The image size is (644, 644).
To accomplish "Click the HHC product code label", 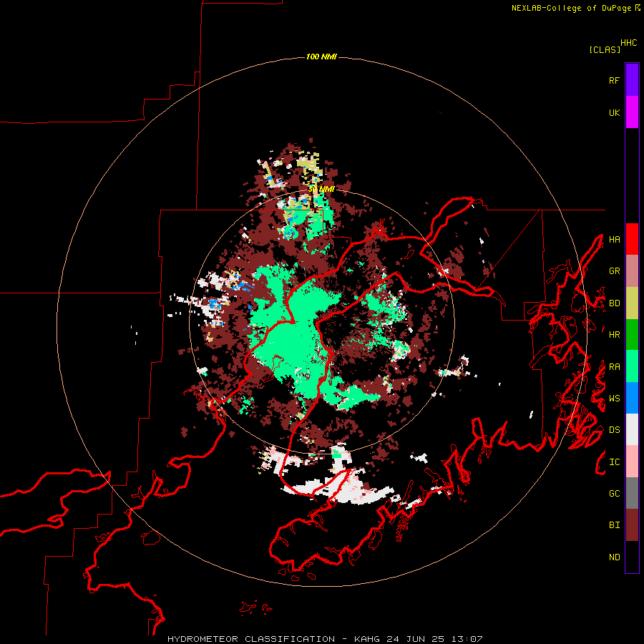I will coord(628,43).
